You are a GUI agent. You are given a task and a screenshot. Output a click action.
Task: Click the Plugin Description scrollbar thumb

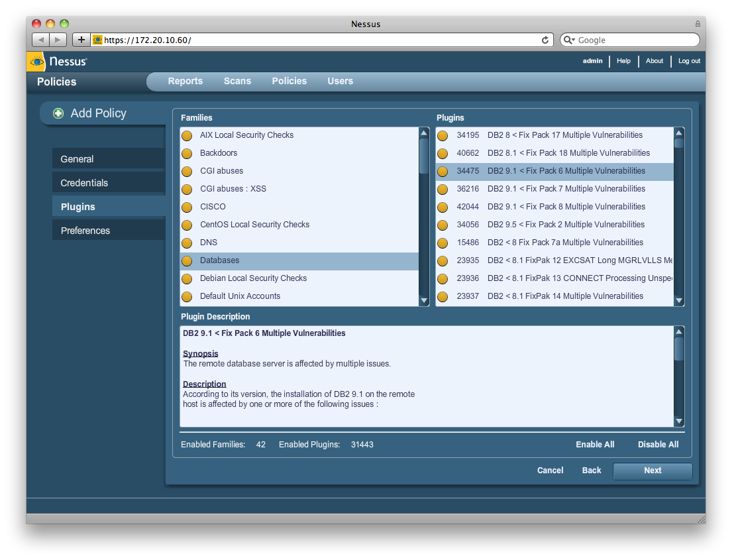[679, 349]
